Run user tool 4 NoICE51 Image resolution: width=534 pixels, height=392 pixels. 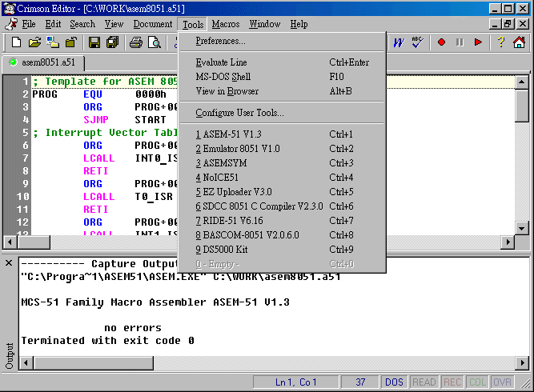282,178
